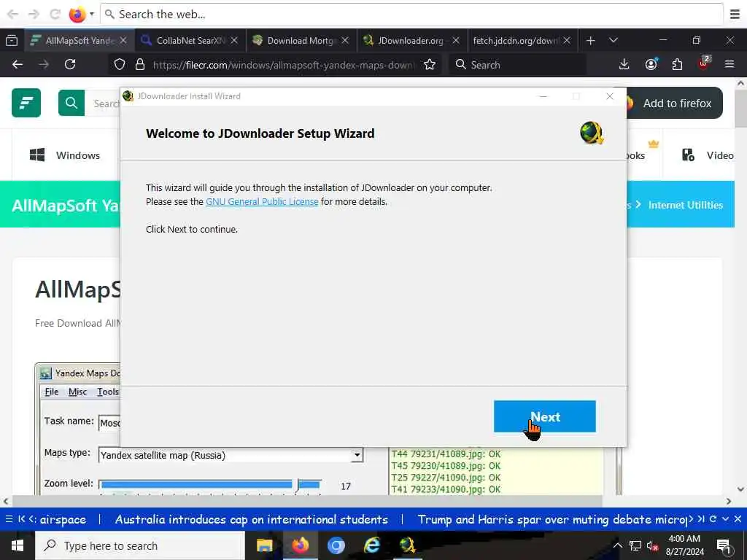
Task: Select the Windows category
Action: click(65, 155)
